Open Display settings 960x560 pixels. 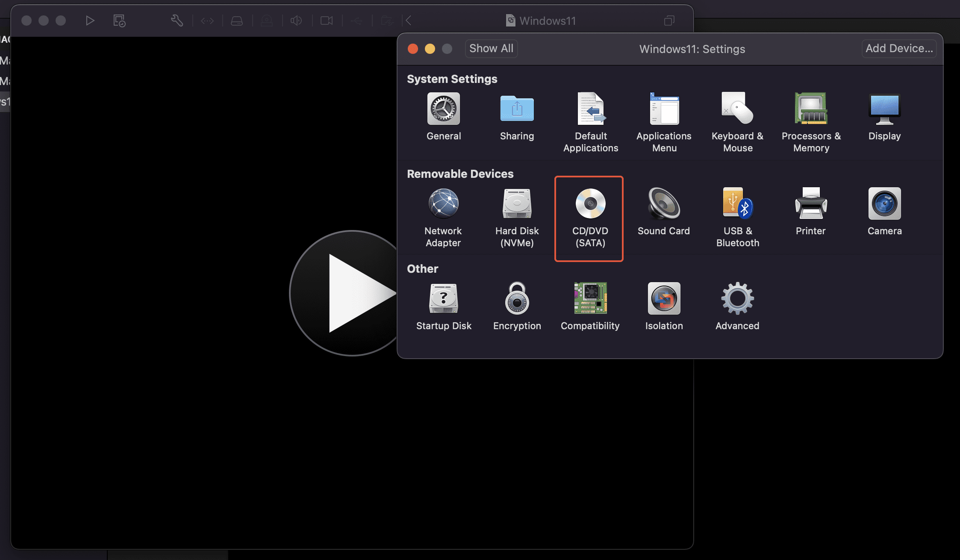pos(885,117)
